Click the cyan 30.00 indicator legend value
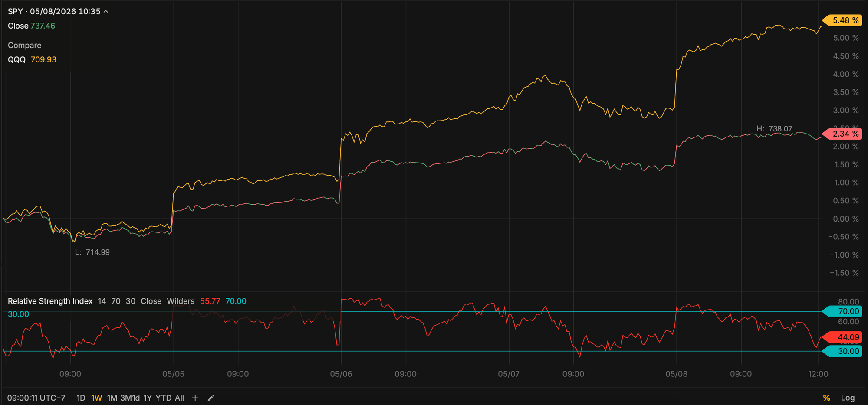Screen dimensions: 868x405 (x=18, y=314)
